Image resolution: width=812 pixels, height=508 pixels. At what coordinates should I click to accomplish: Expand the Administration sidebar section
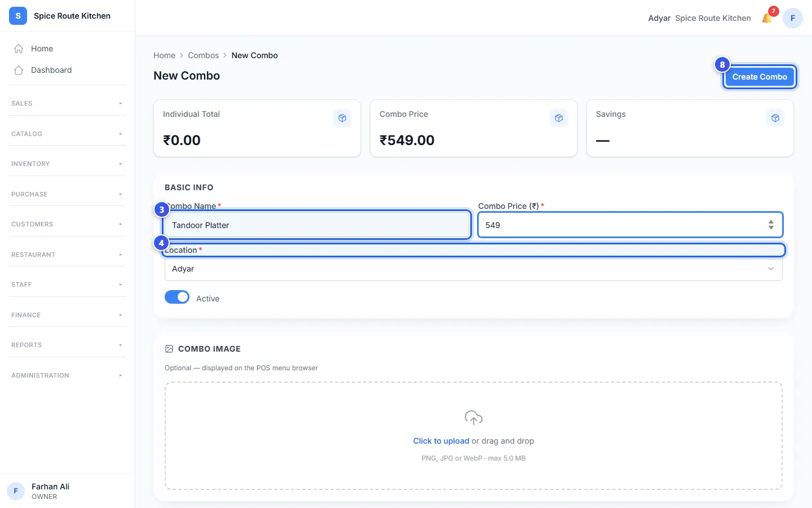(68, 375)
